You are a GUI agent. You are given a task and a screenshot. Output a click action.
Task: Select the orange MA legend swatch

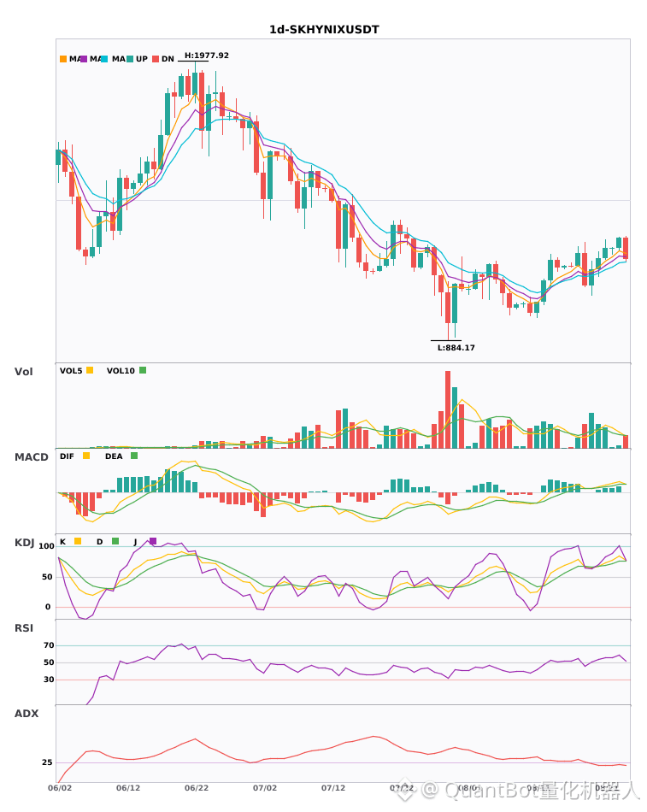[63, 59]
